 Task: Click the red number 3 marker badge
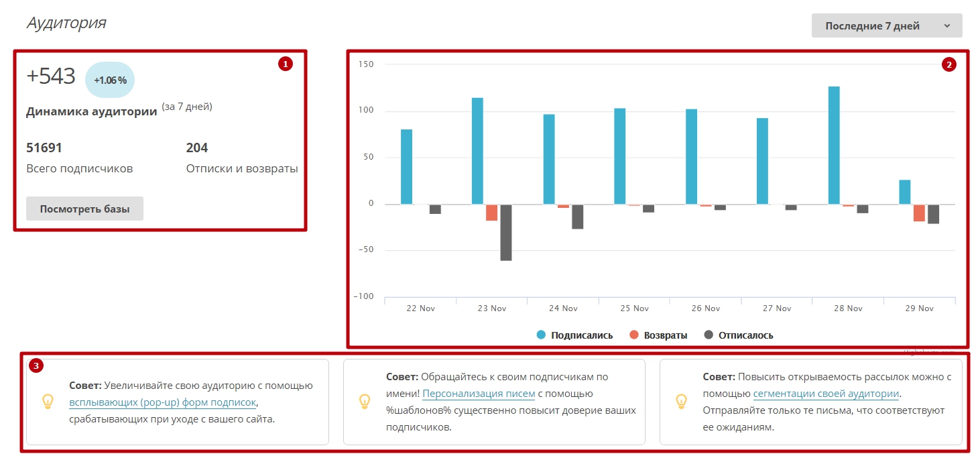38,366
